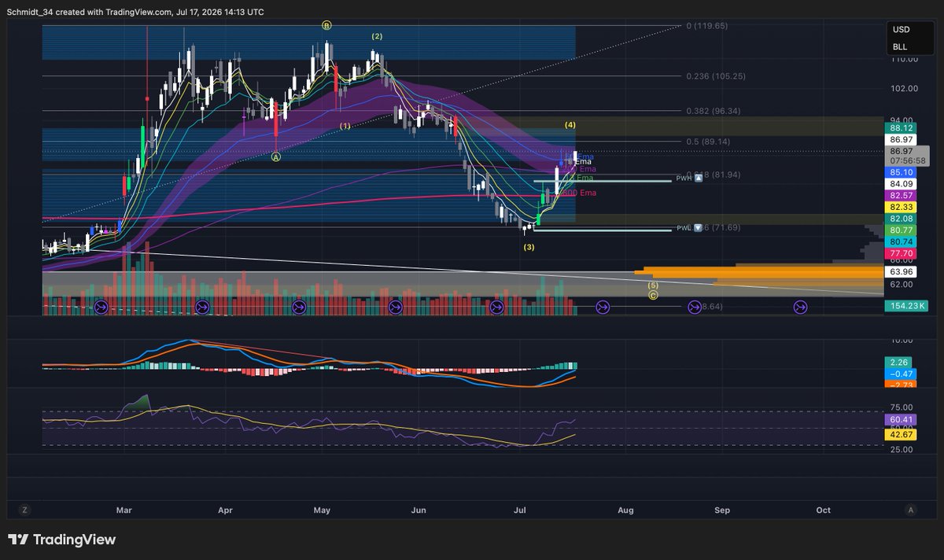Click the 80.77 green price label
This screenshot has width=944, height=560.
click(901, 230)
